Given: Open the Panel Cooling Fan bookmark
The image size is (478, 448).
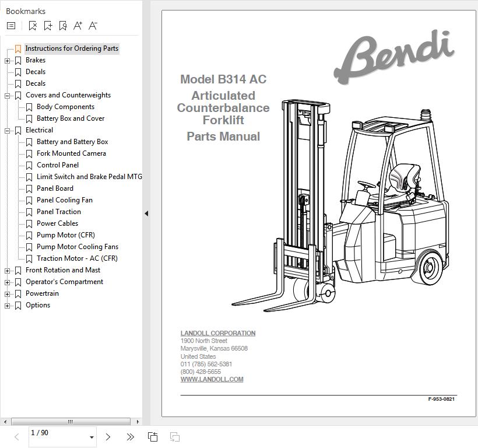Looking at the screenshot, I should [65, 200].
